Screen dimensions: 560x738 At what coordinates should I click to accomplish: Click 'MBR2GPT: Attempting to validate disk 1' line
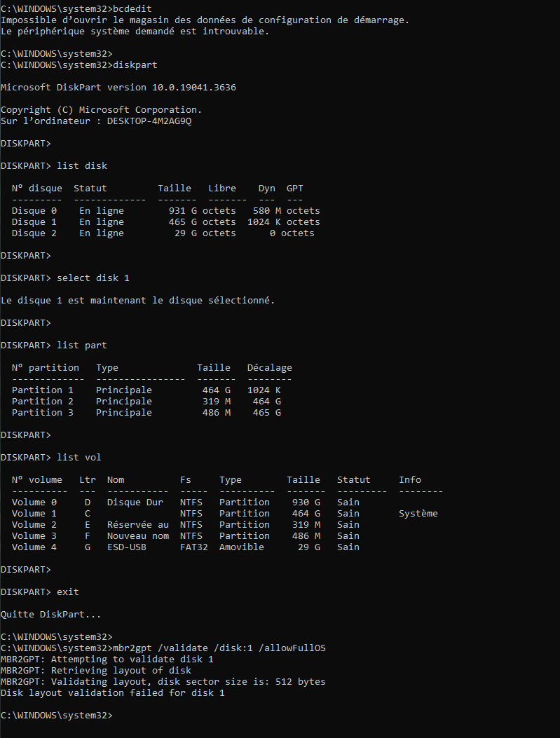[107, 660]
